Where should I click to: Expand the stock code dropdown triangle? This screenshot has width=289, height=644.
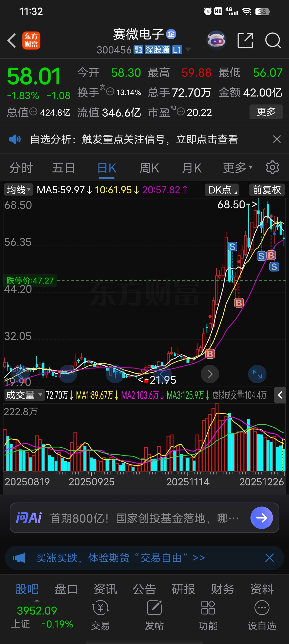coord(188,49)
